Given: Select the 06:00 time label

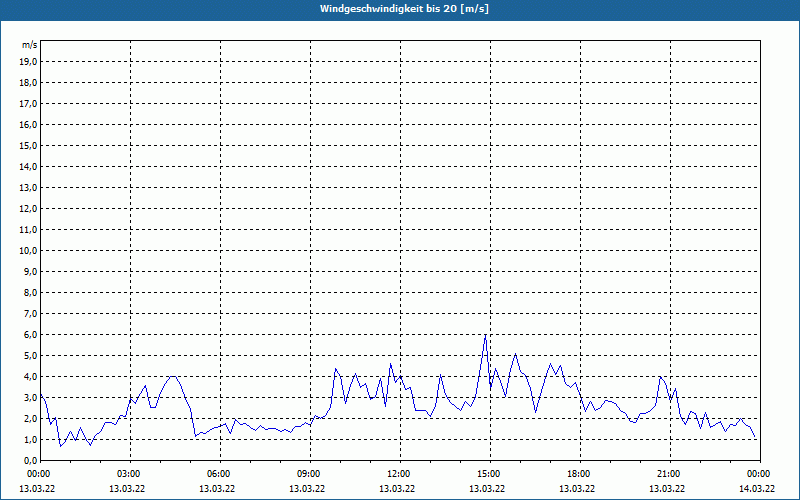Looking at the screenshot, I should pos(220,474).
